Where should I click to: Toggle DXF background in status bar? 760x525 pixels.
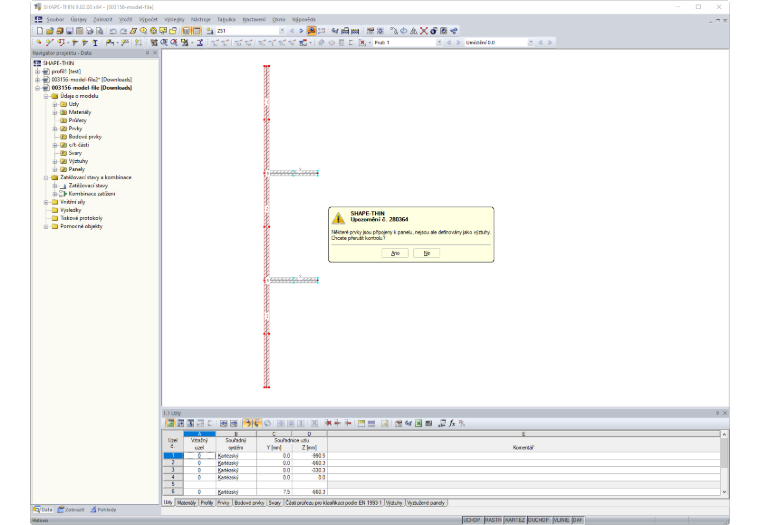(577, 520)
